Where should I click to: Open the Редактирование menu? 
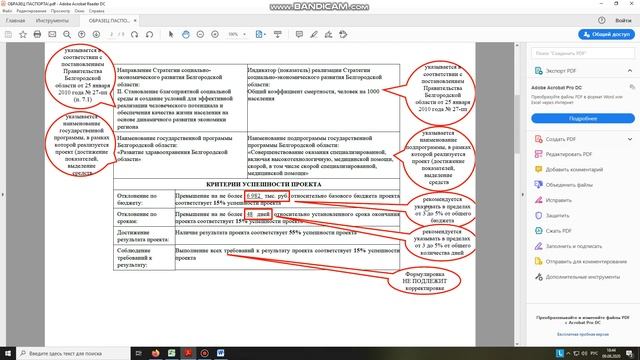31,11
